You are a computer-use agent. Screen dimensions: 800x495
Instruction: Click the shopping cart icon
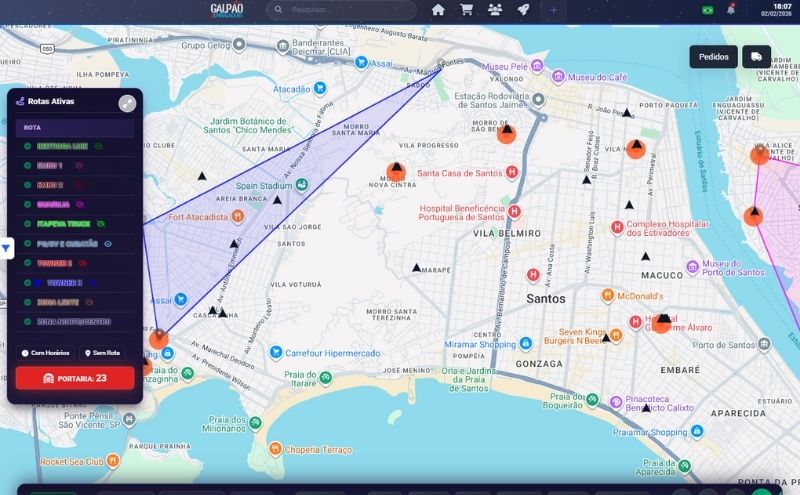pyautogui.click(x=466, y=10)
